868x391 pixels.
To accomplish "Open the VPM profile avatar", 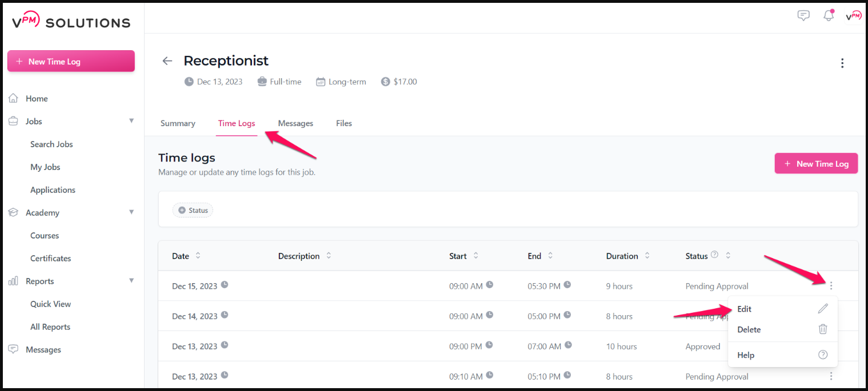I will (853, 16).
